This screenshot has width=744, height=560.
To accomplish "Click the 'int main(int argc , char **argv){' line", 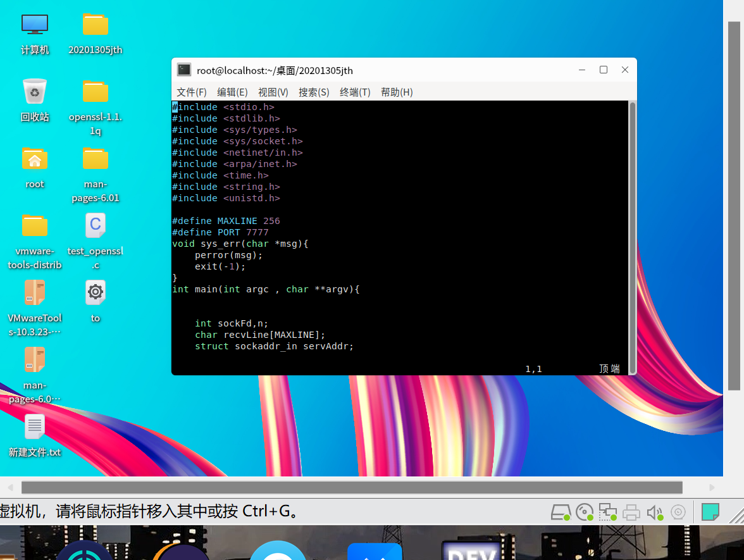I will click(x=266, y=289).
